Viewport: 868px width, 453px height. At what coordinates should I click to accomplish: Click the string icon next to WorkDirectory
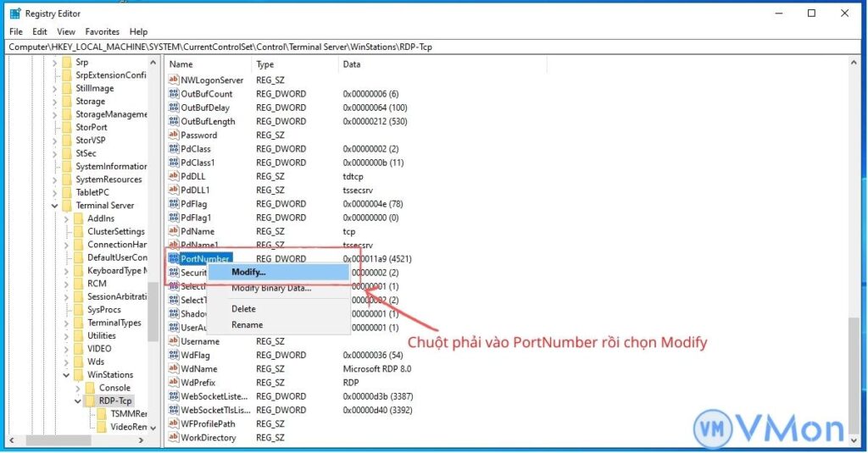[x=174, y=438]
